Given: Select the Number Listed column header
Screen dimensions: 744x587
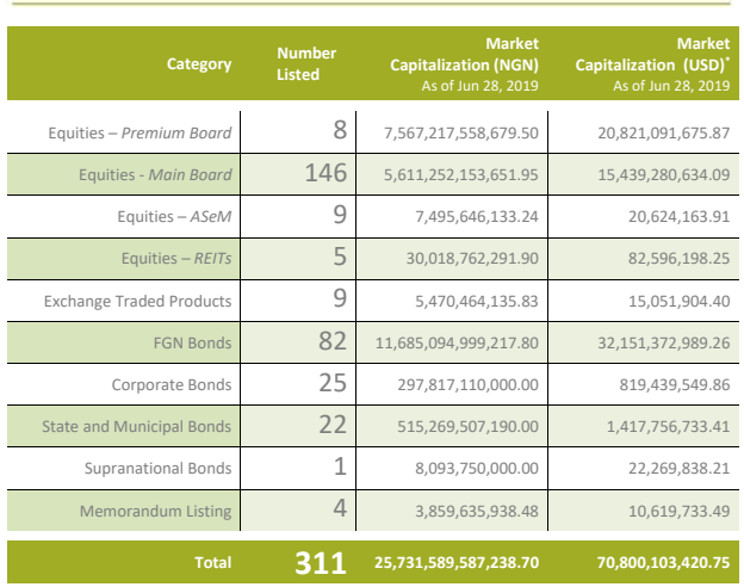Looking at the screenshot, I should point(306,64).
